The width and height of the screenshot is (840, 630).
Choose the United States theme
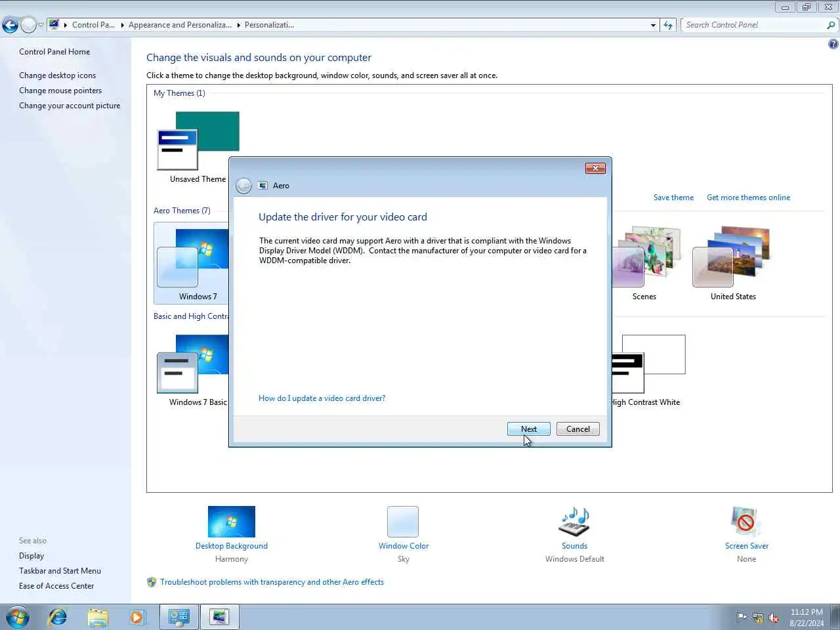(732, 262)
